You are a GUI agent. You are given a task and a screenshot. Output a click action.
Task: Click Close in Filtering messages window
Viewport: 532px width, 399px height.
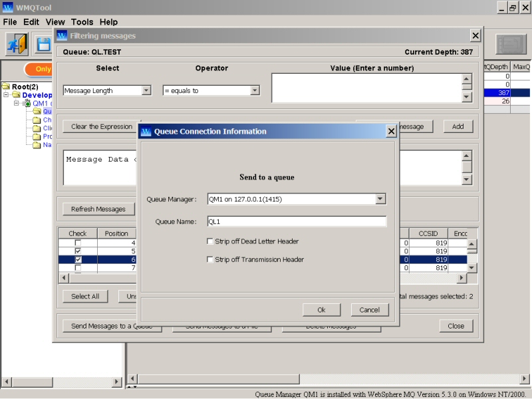coord(456,326)
